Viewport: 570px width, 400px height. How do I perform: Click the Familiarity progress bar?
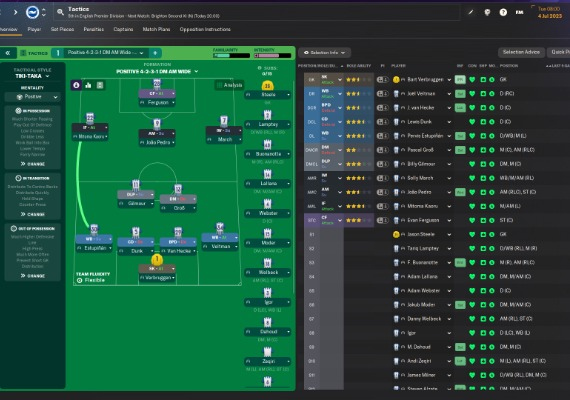pyautogui.click(x=232, y=56)
